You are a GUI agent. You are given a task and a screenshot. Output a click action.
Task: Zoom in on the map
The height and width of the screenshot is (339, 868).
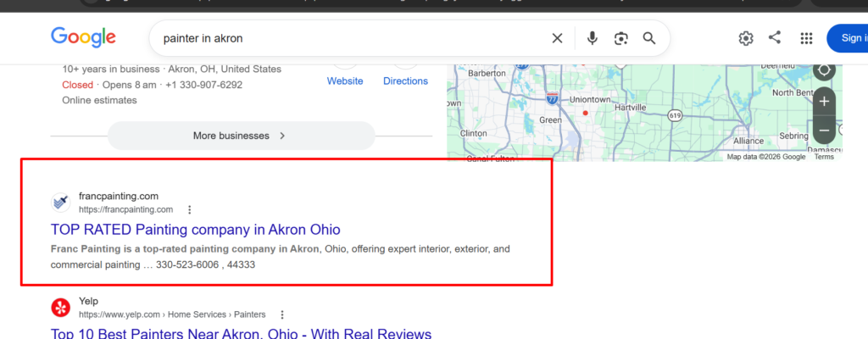tap(824, 102)
